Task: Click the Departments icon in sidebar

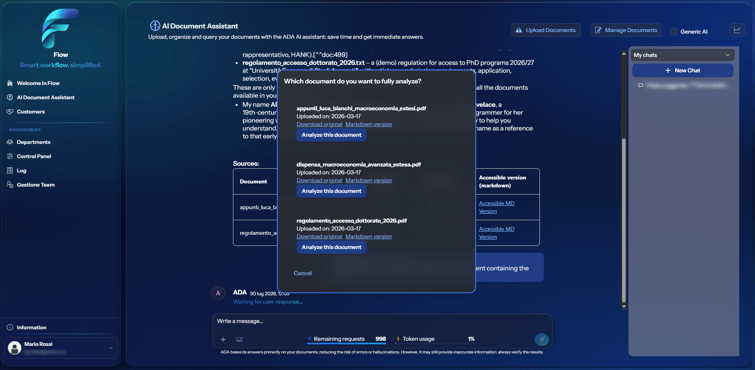Action: pos(10,142)
